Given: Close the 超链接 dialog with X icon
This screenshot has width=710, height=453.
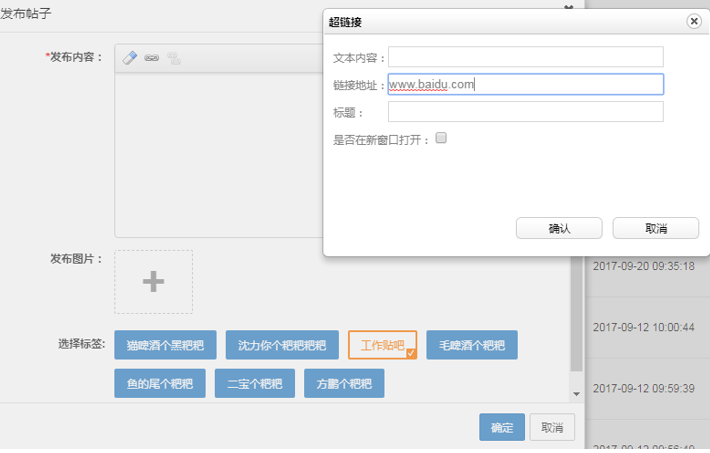Looking at the screenshot, I should coord(694,21).
